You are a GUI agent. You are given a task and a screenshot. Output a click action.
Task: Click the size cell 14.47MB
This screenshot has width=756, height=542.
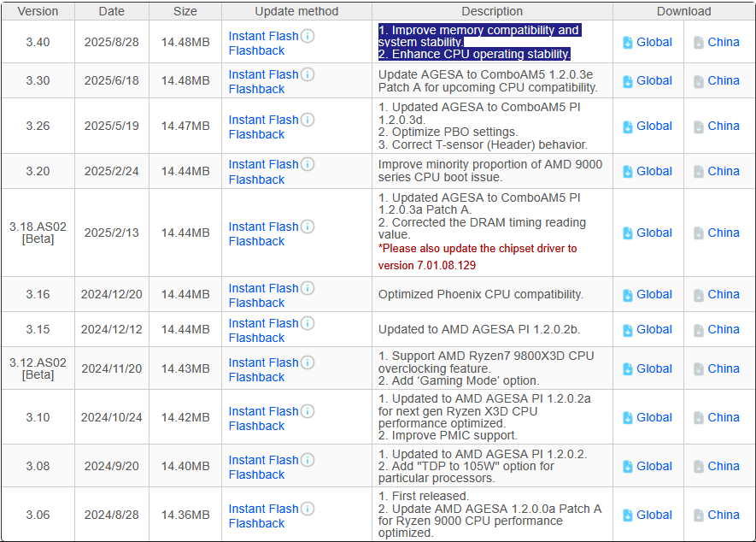(x=185, y=126)
